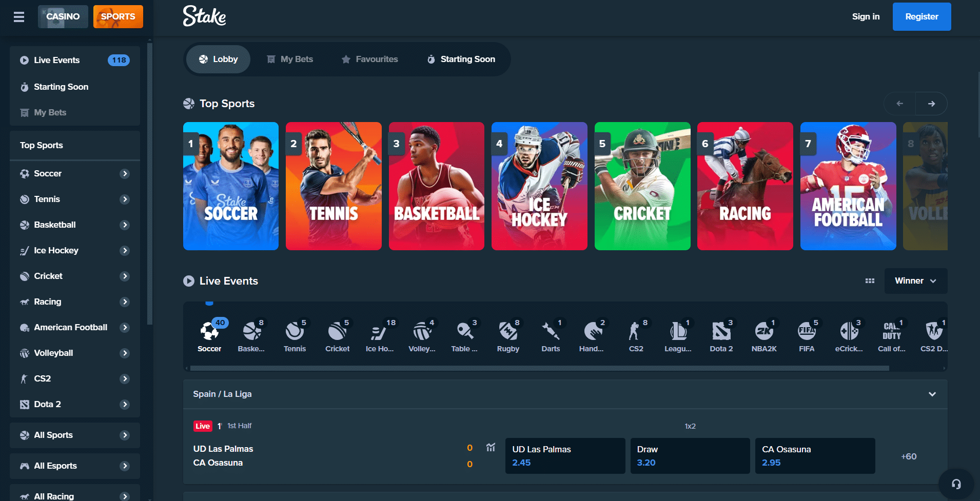This screenshot has width=980, height=501.
Task: Open the Soccer top sports card
Action: (231, 186)
